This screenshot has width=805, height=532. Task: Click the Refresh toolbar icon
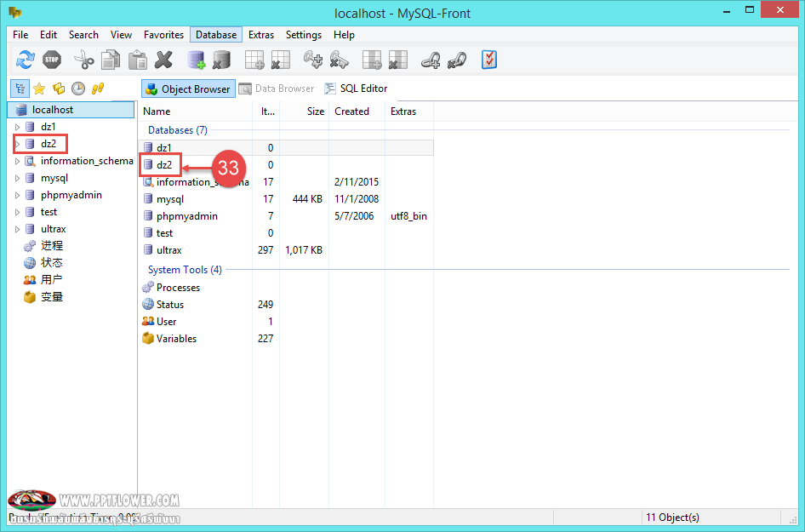(x=26, y=60)
